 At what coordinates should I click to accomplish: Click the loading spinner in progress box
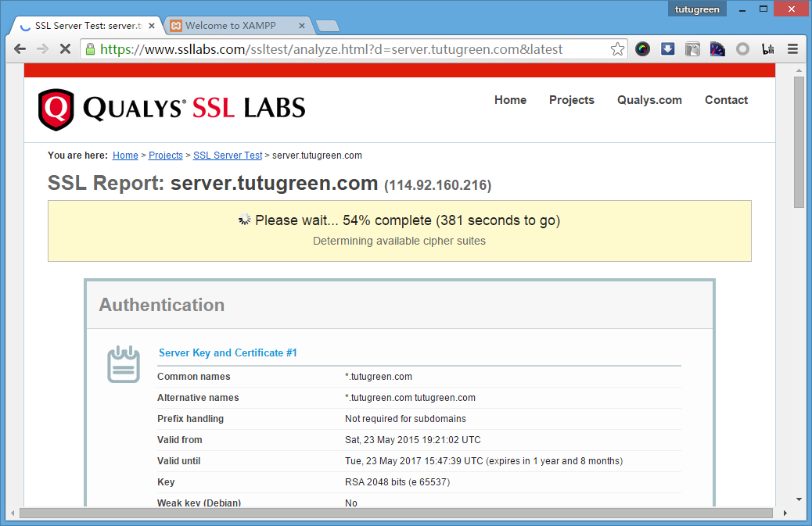click(244, 220)
